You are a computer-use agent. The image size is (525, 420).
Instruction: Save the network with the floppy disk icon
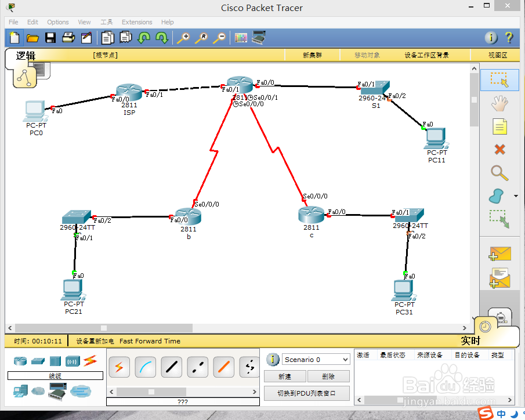point(50,38)
